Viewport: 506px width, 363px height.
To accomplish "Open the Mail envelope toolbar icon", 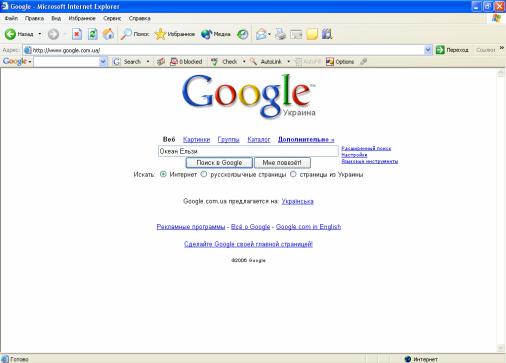I will 261,34.
